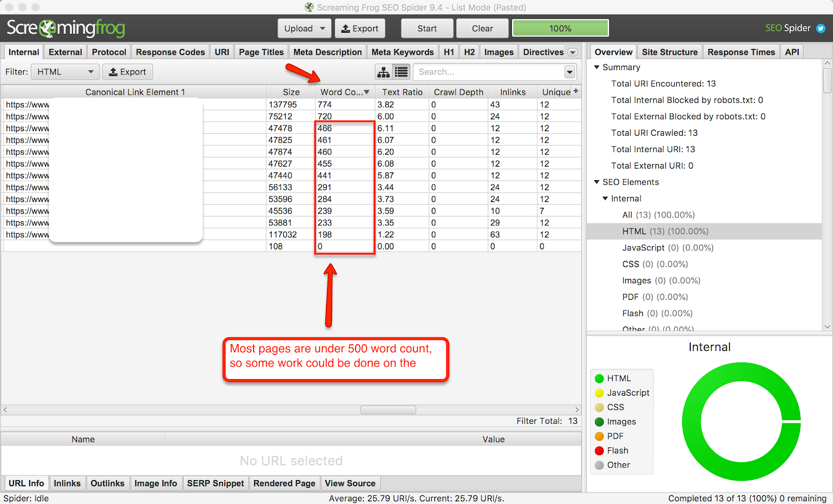Image resolution: width=833 pixels, height=504 pixels.
Task: Open the Page Titles tab
Action: pyautogui.click(x=261, y=52)
